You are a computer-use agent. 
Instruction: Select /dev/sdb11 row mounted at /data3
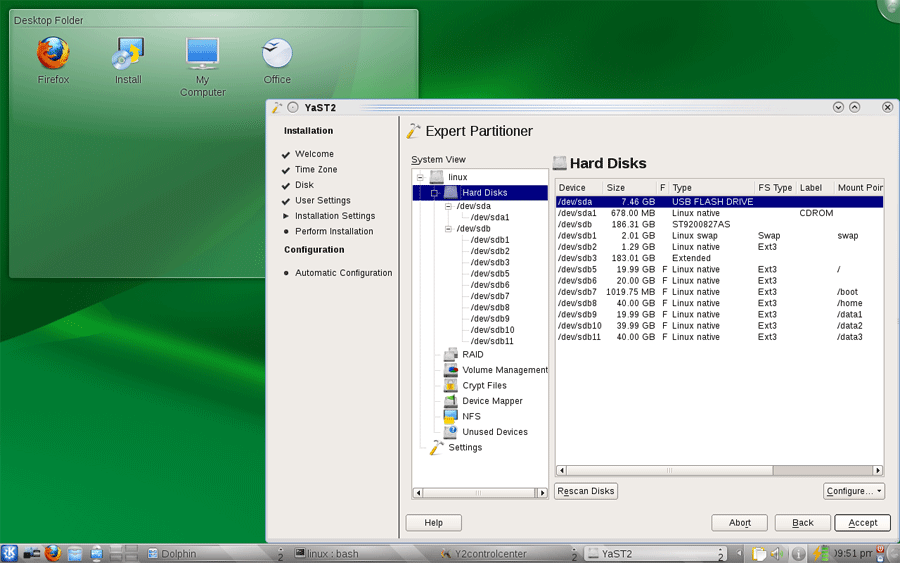coord(719,337)
